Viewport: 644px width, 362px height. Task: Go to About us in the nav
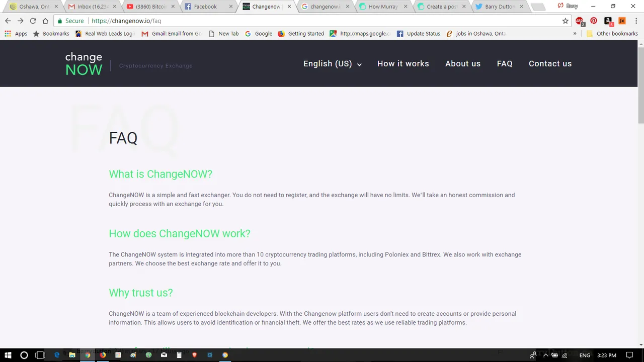pyautogui.click(x=463, y=64)
